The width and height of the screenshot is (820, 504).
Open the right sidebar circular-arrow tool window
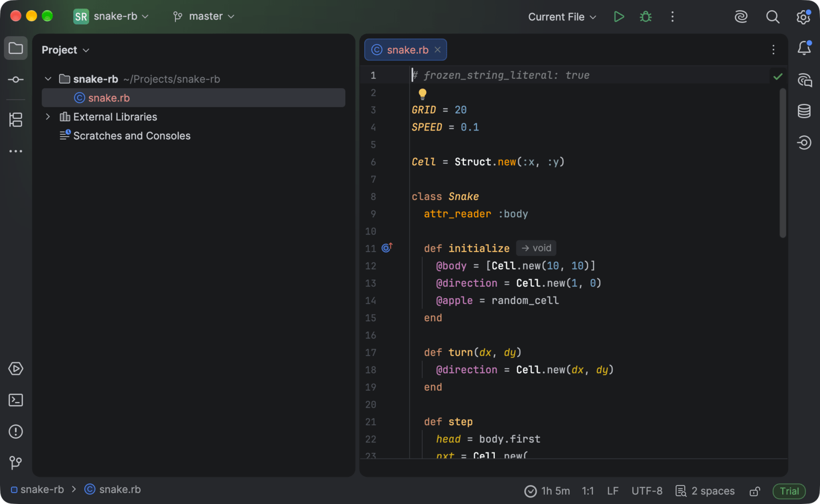pos(804,142)
